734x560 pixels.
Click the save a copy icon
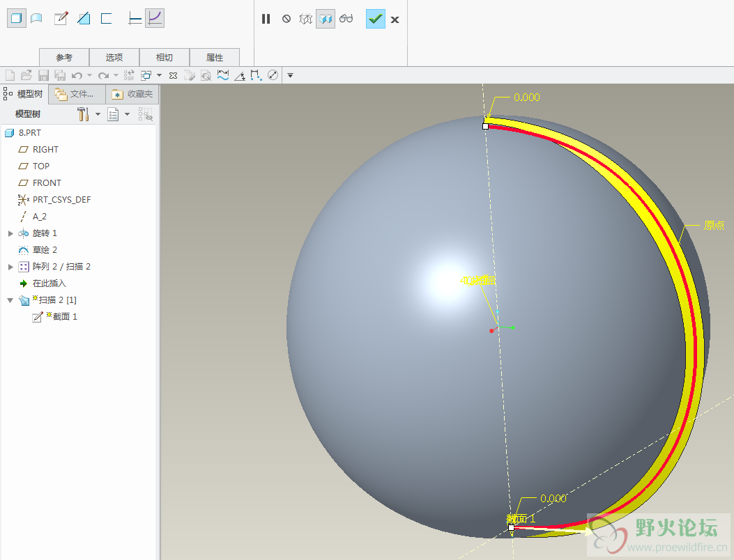(61, 75)
